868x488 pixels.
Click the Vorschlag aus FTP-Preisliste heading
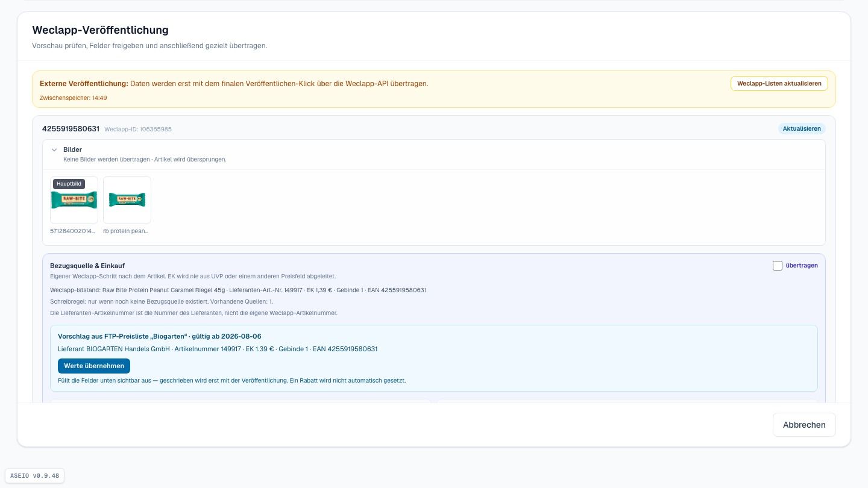160,336
